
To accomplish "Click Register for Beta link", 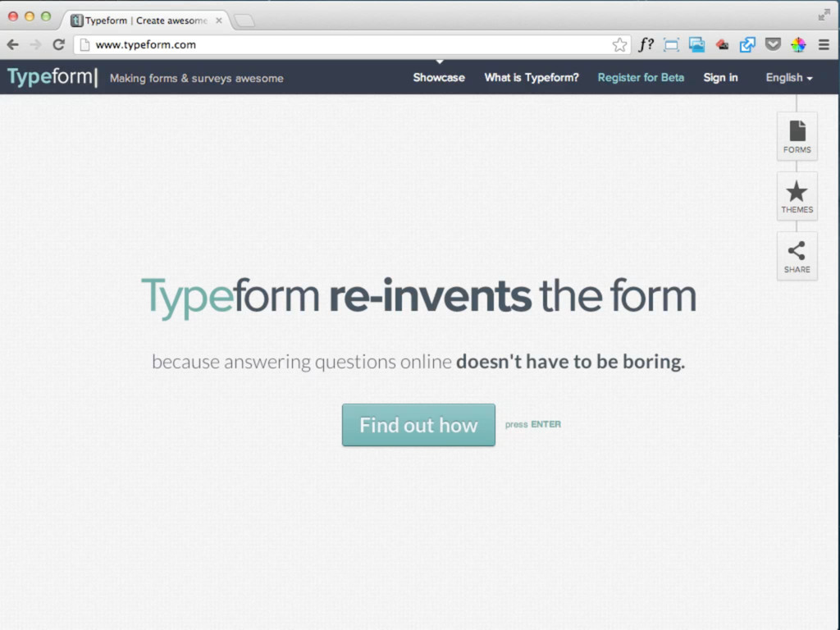I will tap(641, 78).
